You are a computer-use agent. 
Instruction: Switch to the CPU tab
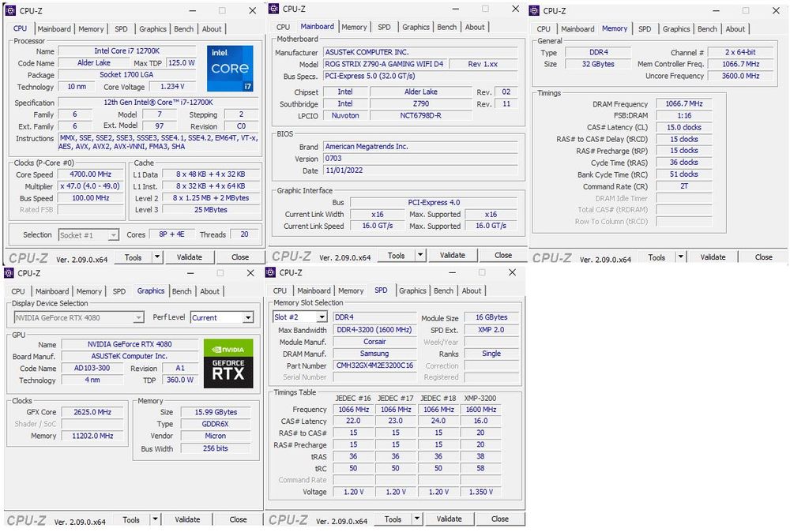(x=19, y=28)
